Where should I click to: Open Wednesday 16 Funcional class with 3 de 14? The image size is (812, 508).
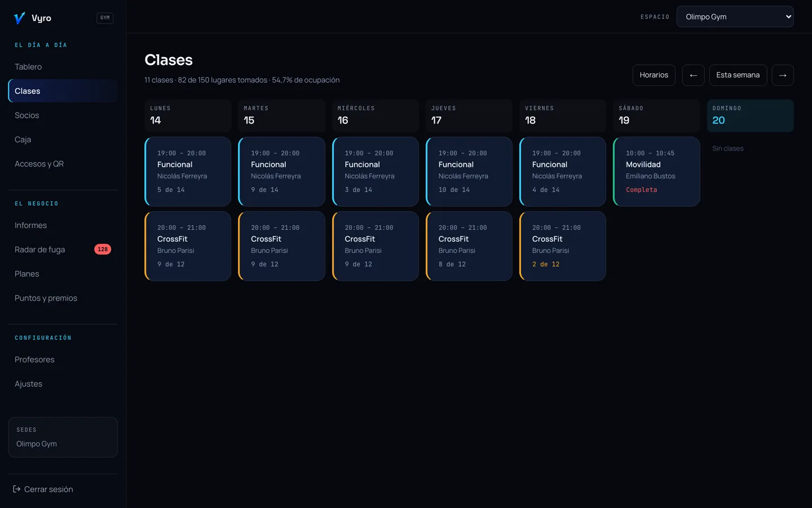376,172
